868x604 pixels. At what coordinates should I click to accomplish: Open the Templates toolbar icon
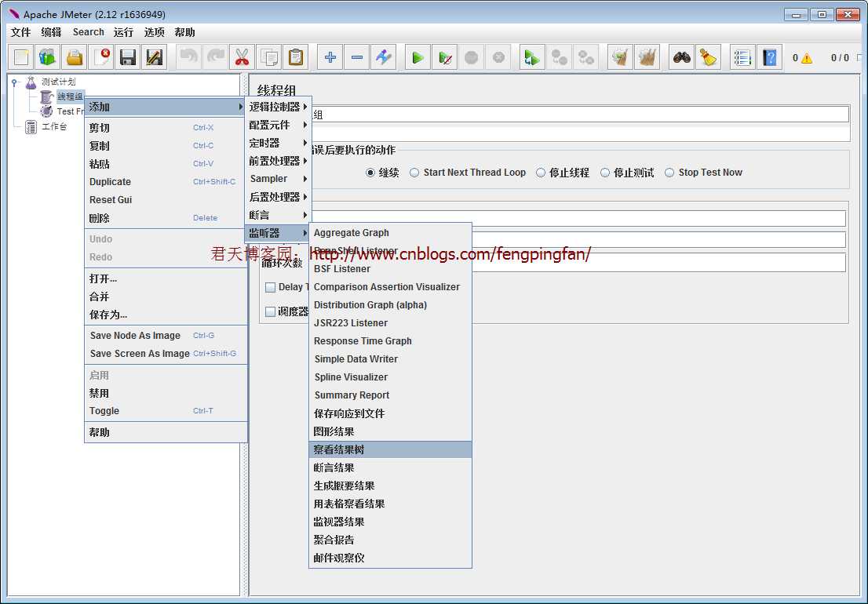coord(48,57)
